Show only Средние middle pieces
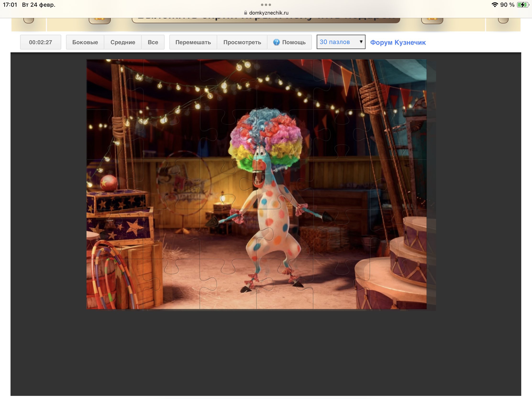This screenshot has height=399, width=532. tap(123, 42)
